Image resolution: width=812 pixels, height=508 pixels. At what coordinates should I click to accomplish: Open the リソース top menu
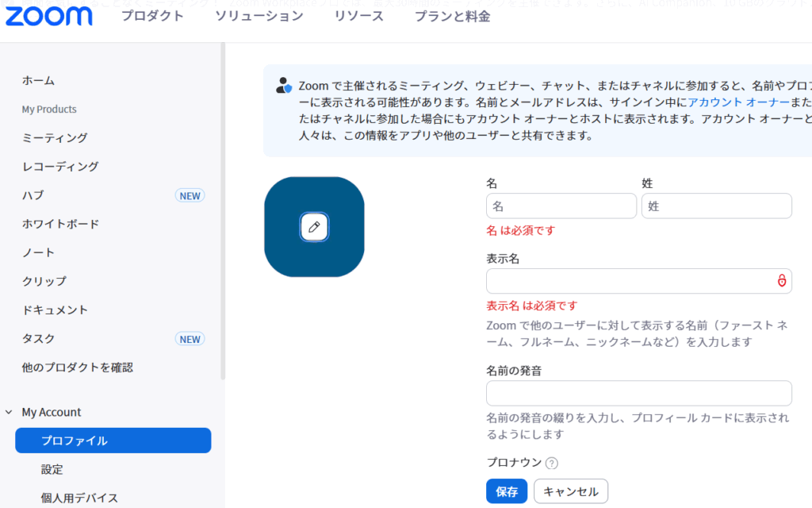[x=358, y=17]
